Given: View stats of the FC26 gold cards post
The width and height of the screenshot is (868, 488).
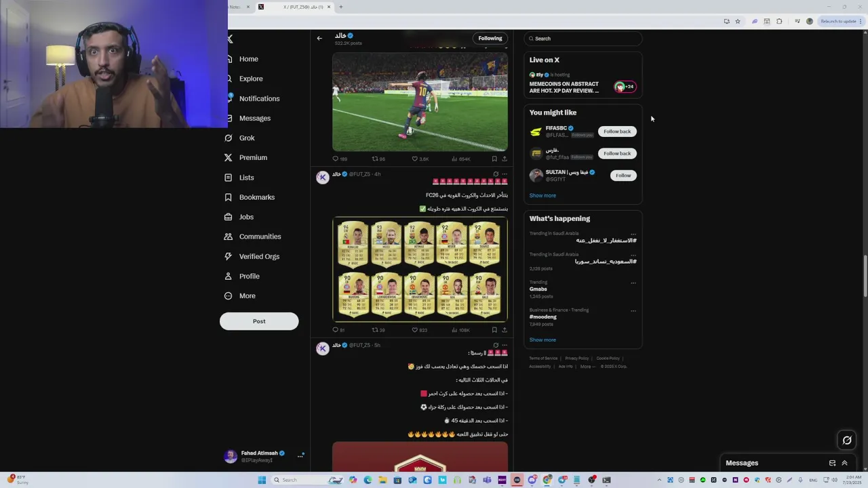Looking at the screenshot, I should 461,330.
